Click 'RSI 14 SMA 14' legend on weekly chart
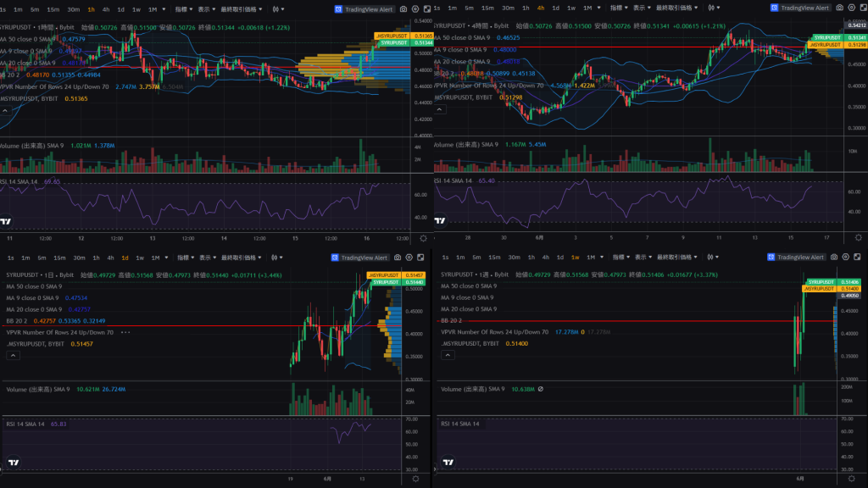The height and width of the screenshot is (488, 868). pos(460,424)
